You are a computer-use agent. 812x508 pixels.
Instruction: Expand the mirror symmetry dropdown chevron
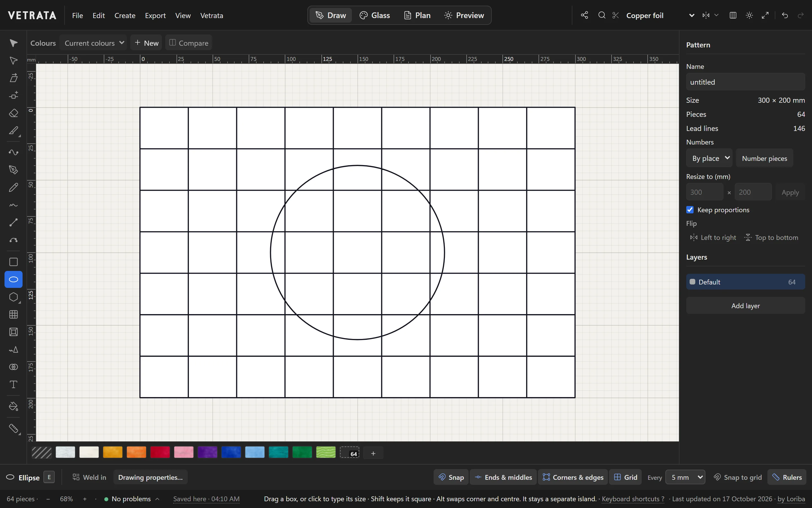tap(716, 15)
